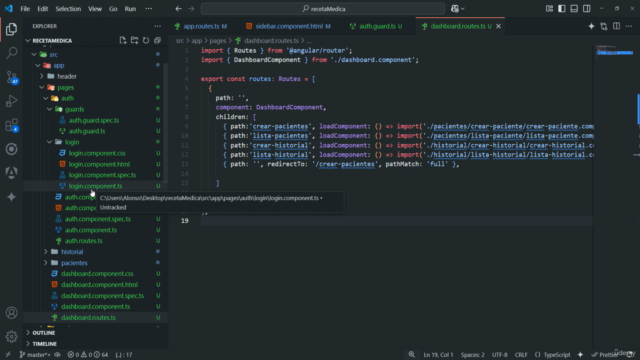The image size is (640, 360).
Task: Open Explorer views and more actions menu
Action: [x=157, y=26]
